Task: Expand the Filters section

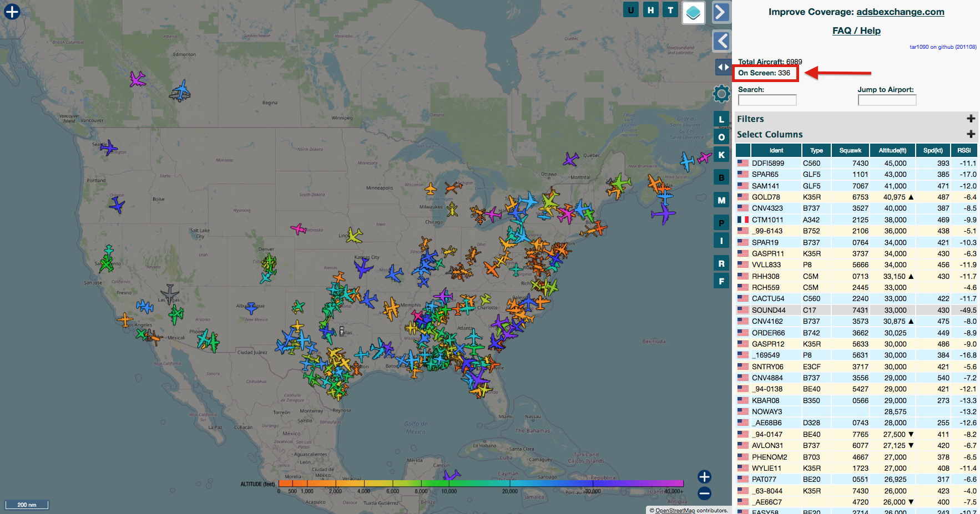Action: (971, 119)
